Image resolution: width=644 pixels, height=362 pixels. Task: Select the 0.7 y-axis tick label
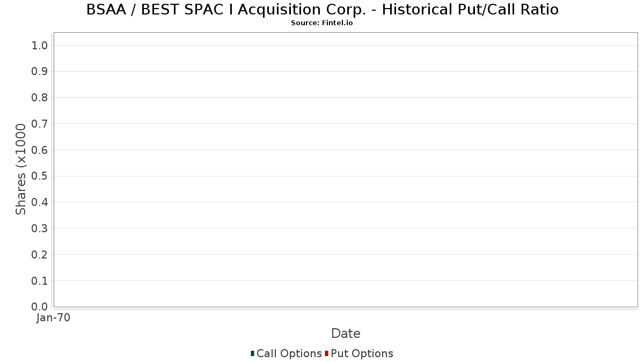[x=40, y=124]
